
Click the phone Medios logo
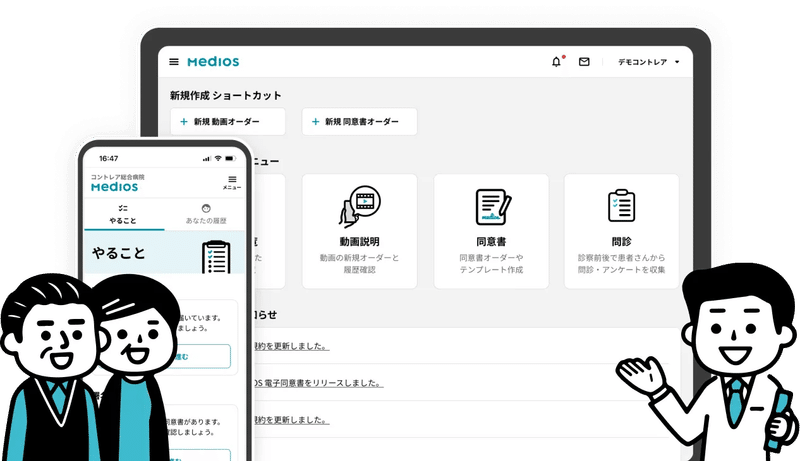(x=115, y=187)
